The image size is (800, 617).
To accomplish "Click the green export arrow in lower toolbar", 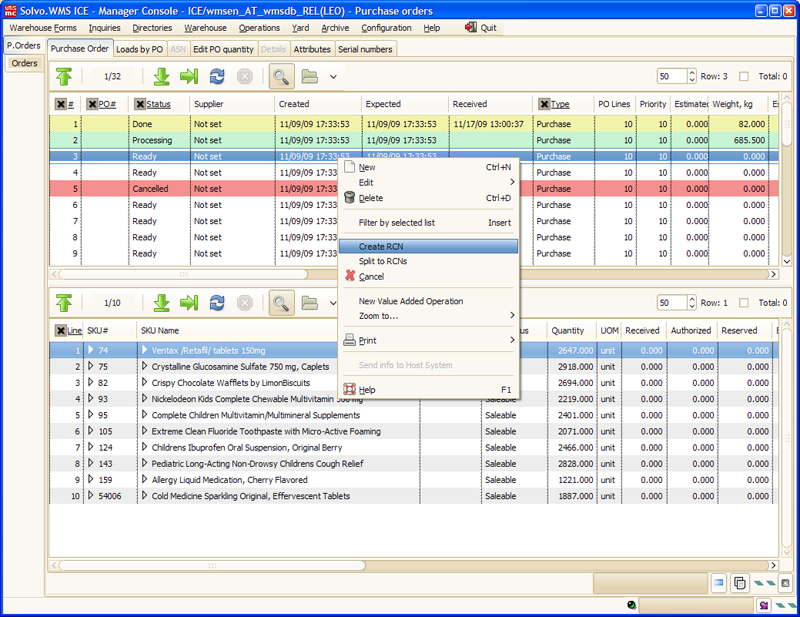I will click(189, 302).
